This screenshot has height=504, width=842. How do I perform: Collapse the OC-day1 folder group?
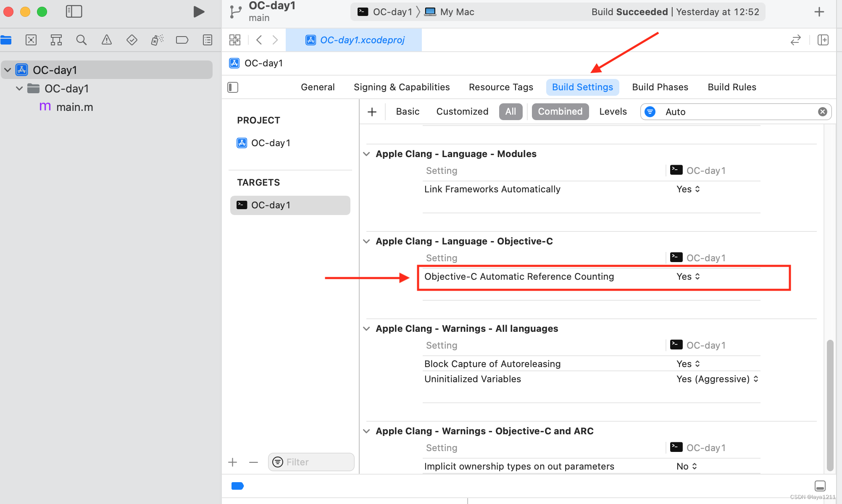click(19, 89)
